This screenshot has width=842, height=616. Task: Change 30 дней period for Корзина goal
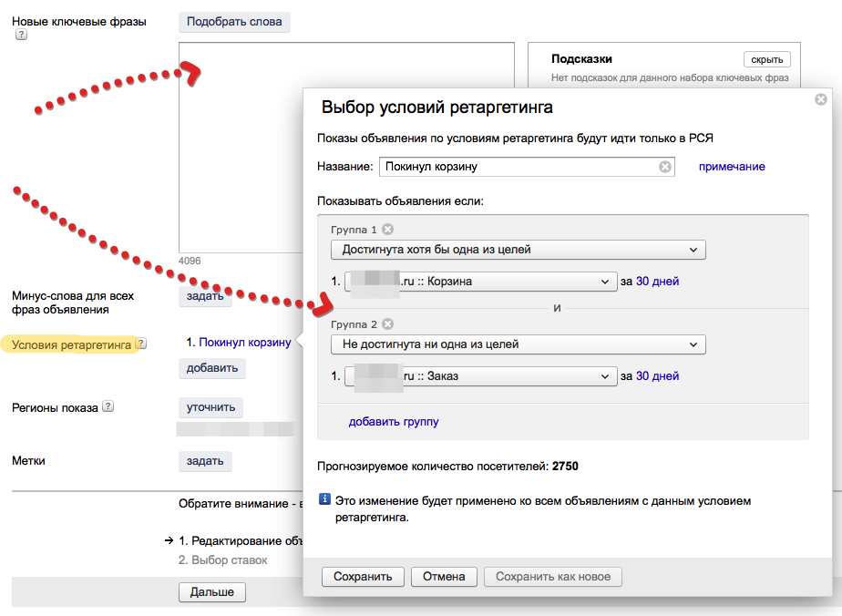(657, 282)
